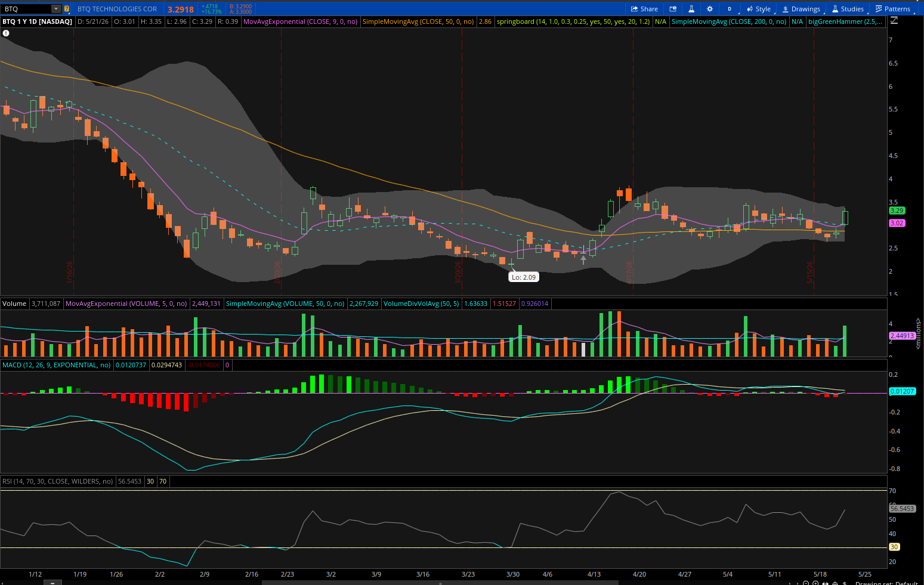Click the zoom out magnifier icon
Viewport: 924px width, 585px height.
tap(806, 583)
